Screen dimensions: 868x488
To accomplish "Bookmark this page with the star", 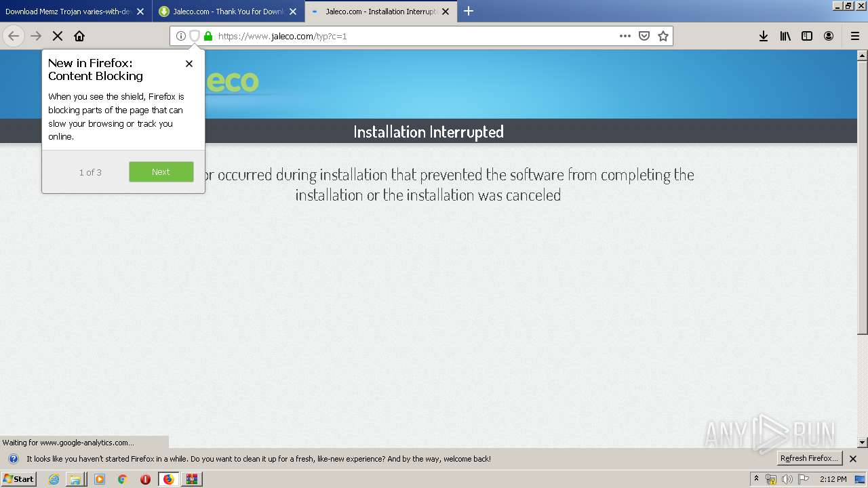I will [663, 36].
